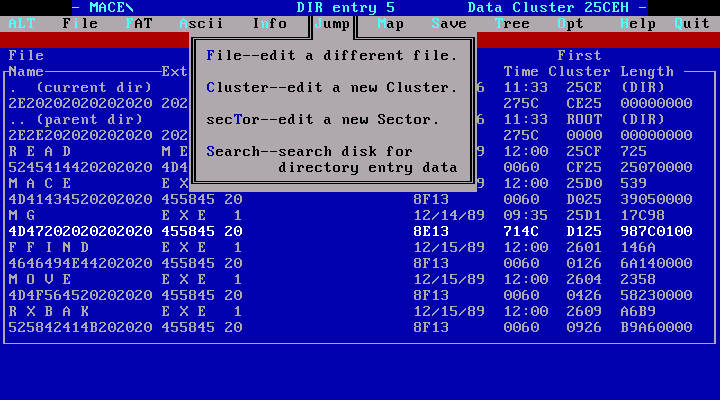Click first cluster value 25D0
720x400 pixels.
[584, 184]
